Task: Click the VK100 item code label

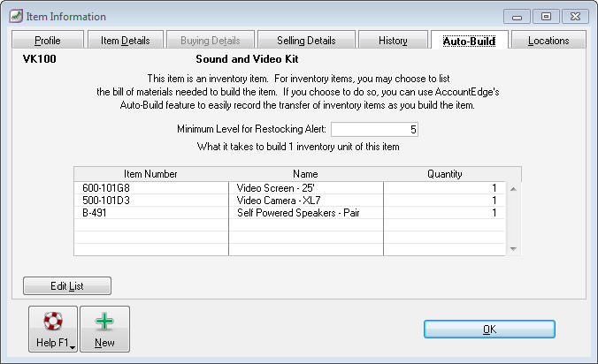Action: pyautogui.click(x=39, y=59)
